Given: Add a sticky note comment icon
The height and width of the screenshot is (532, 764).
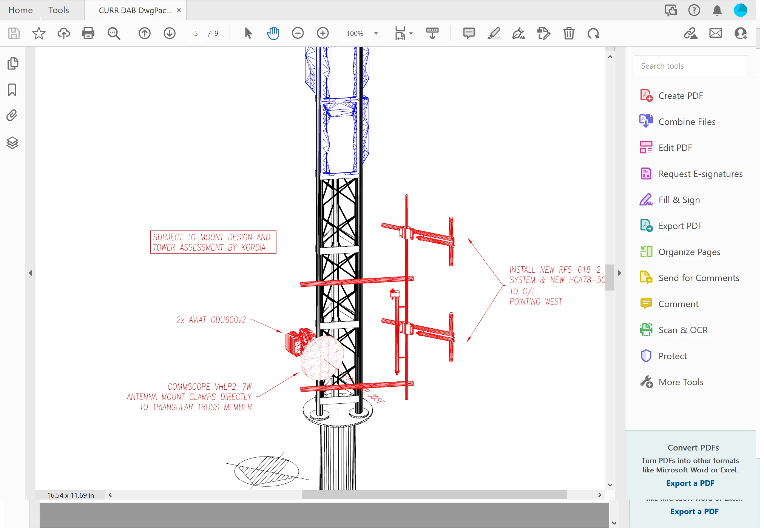Looking at the screenshot, I should point(469,33).
